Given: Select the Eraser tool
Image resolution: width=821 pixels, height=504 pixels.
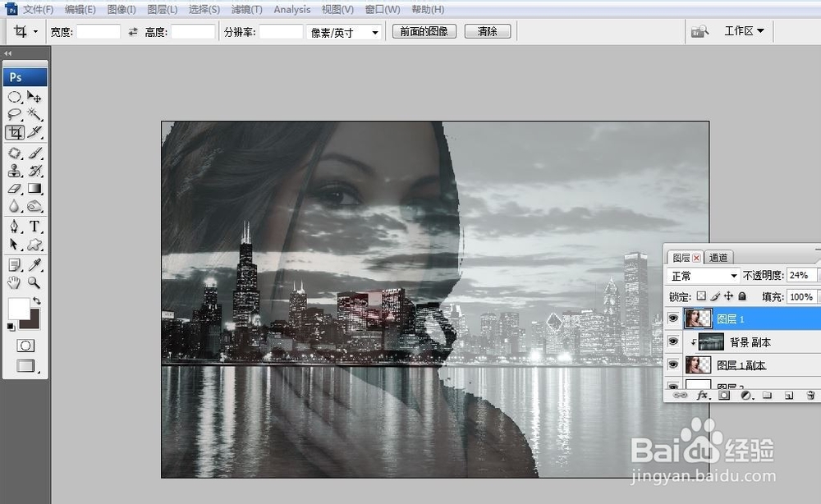Looking at the screenshot, I should point(15,189).
